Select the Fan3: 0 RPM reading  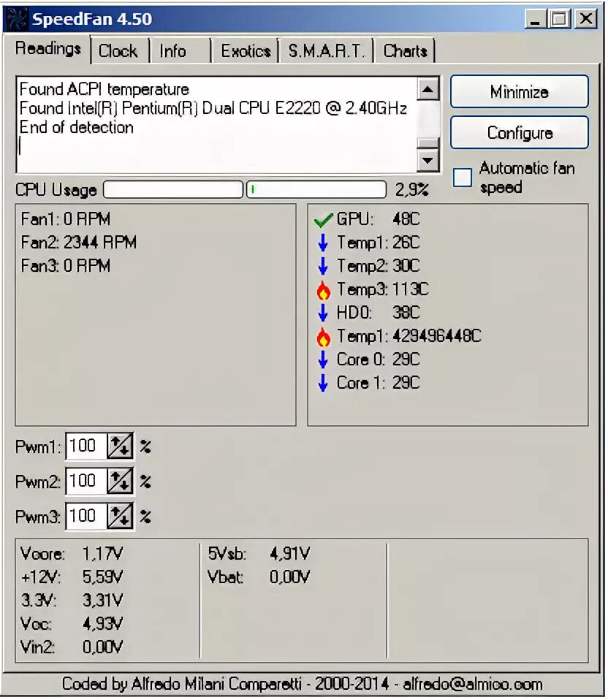[x=65, y=266]
